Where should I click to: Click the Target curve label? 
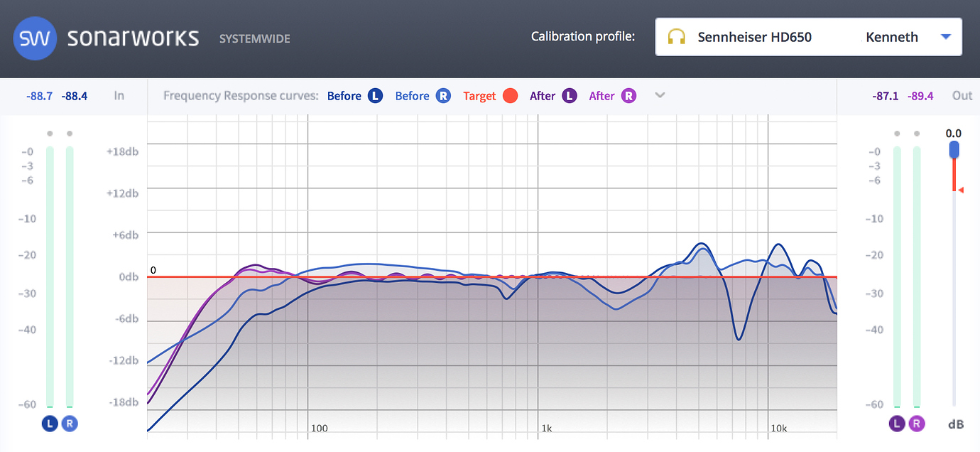pos(479,96)
